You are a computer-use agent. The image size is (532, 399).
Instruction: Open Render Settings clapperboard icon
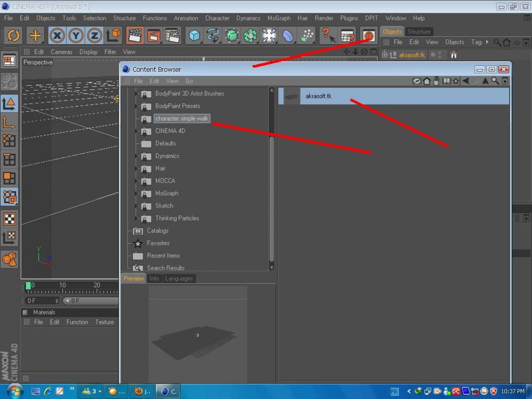pos(173,35)
